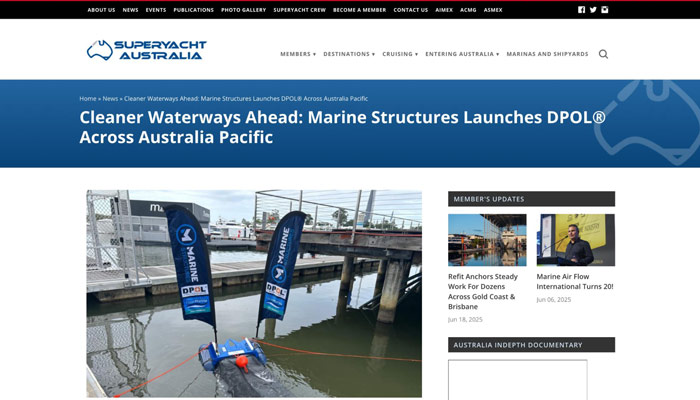Expand the Destinations dropdown menu
Screen dimensions: 700x400
(349, 54)
